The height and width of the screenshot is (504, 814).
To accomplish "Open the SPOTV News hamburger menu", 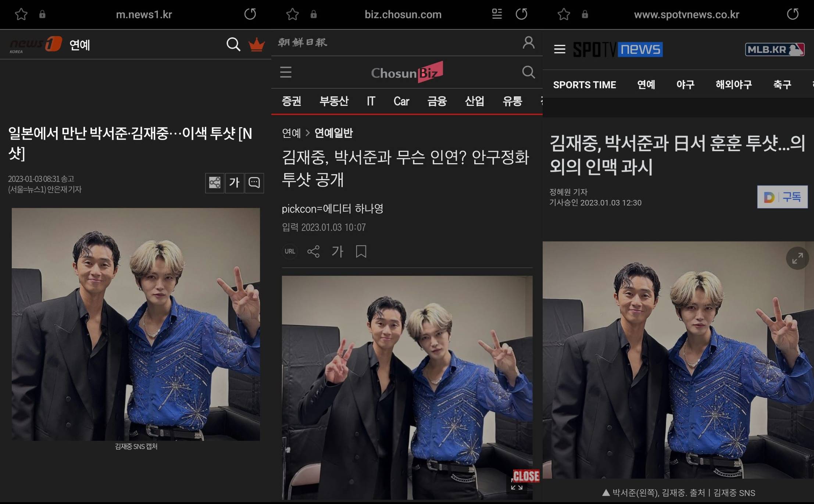I will [x=560, y=49].
